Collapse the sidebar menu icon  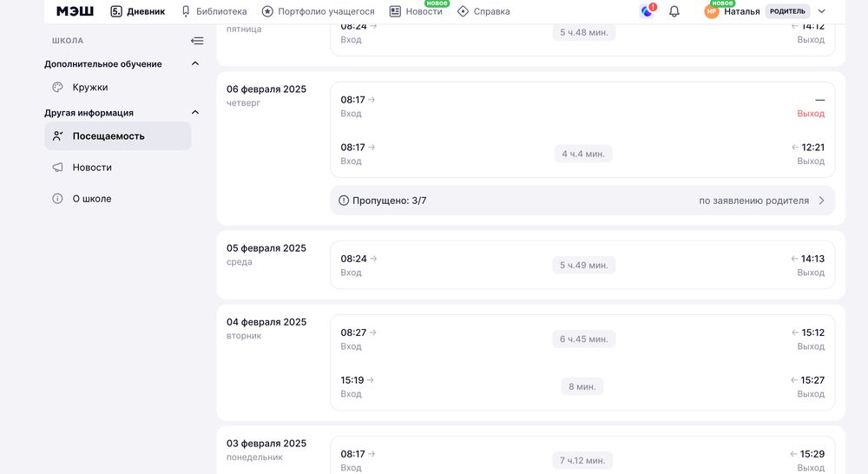(197, 41)
